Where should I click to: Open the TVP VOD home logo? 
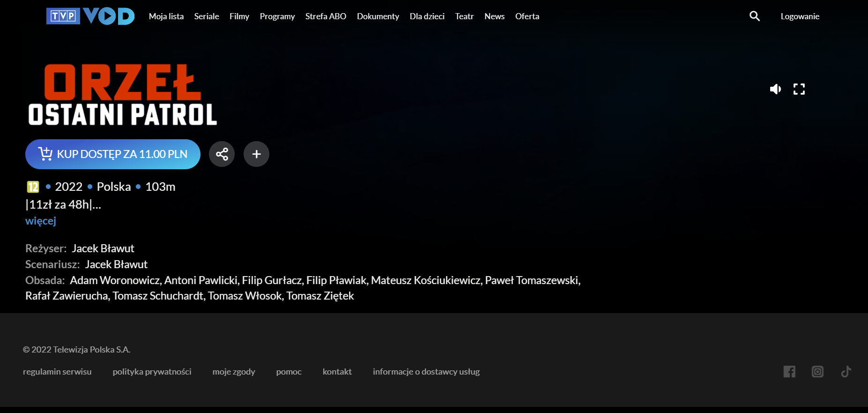(90, 16)
